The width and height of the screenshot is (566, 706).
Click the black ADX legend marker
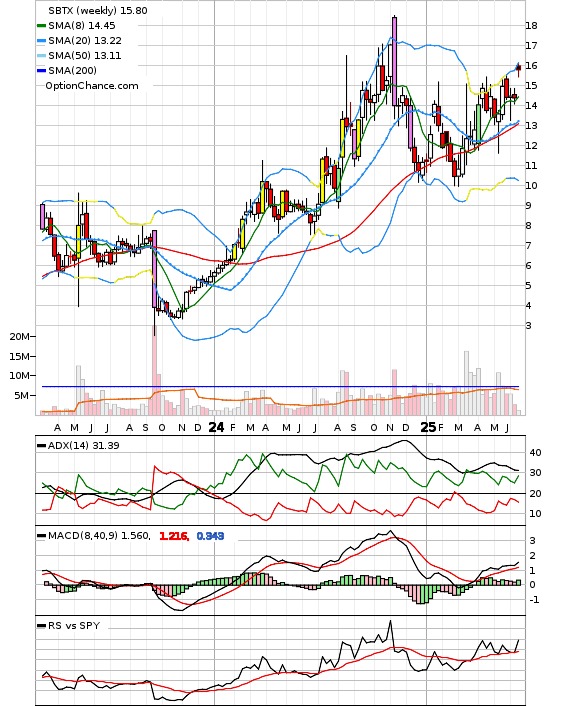(x=41, y=446)
